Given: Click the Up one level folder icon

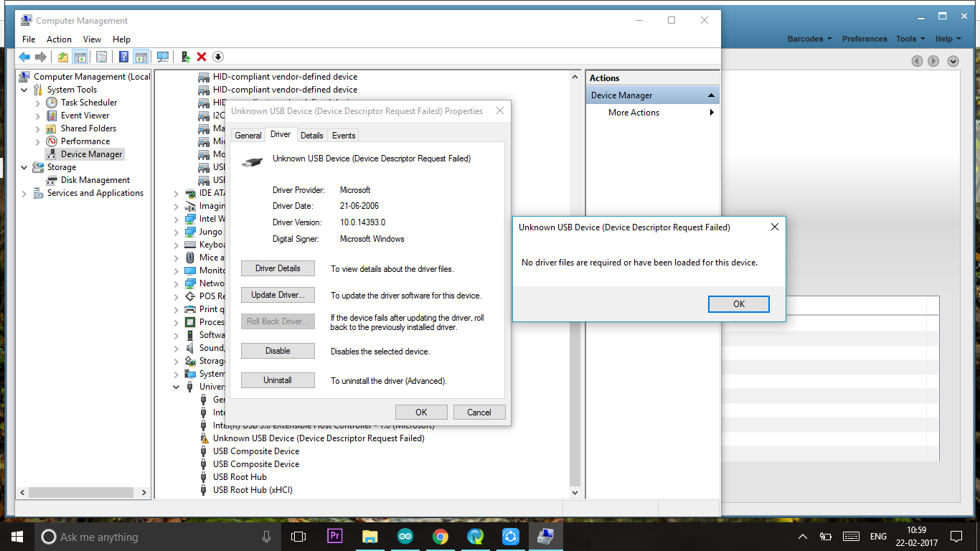Looking at the screenshot, I should pos(63,57).
